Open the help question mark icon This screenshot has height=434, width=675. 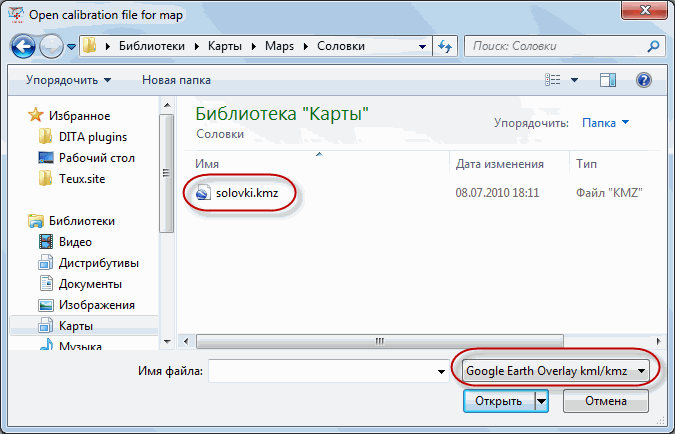point(644,80)
